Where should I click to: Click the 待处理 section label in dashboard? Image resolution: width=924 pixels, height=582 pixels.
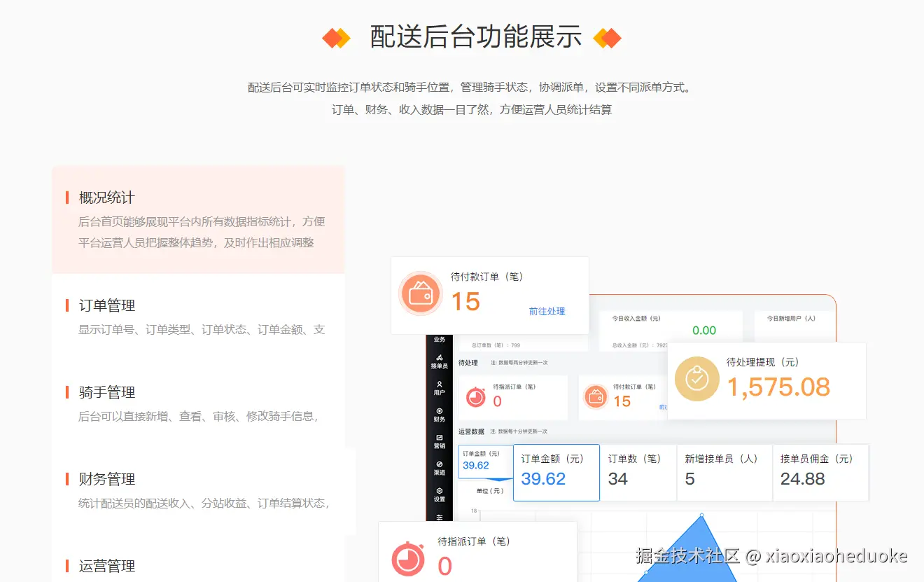[468, 363]
